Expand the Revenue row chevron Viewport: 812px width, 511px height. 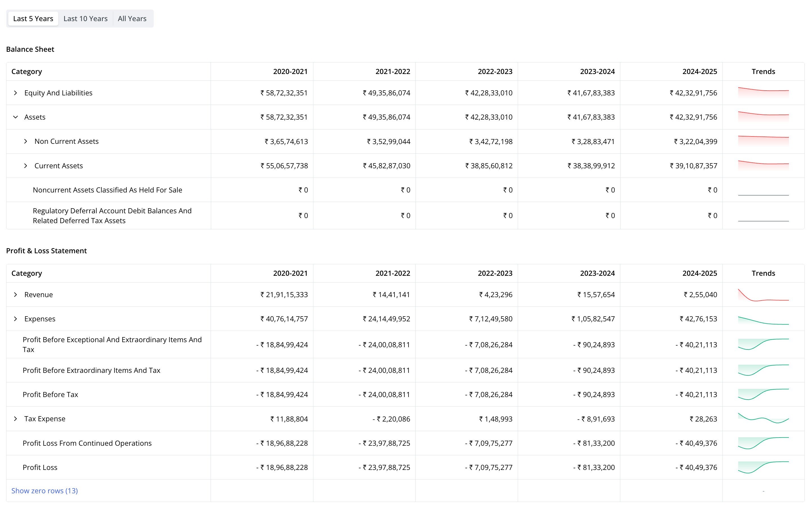click(15, 295)
